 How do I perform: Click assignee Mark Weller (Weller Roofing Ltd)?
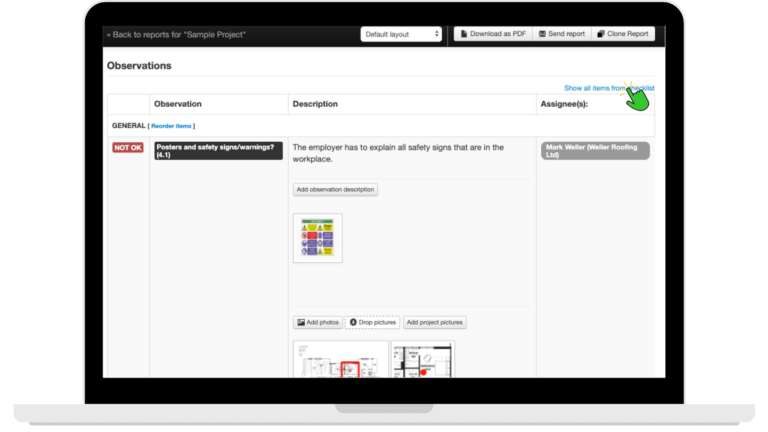(595, 151)
